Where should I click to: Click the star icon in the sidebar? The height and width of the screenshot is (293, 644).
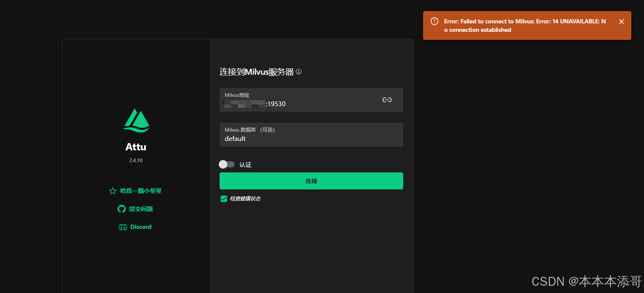click(113, 191)
